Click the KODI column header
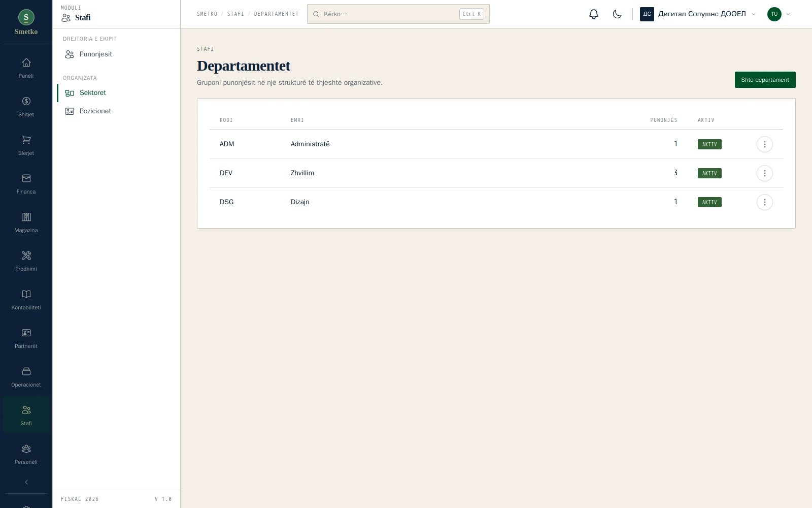 click(x=226, y=120)
